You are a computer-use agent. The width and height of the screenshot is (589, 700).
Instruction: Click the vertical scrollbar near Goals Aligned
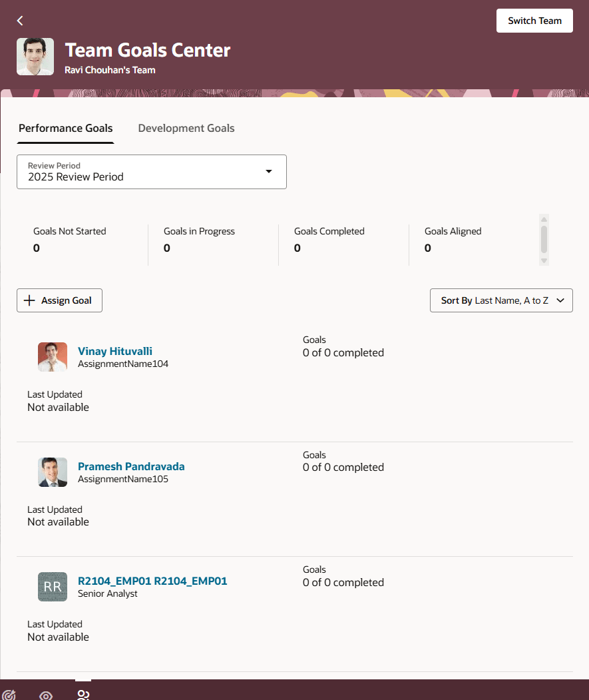point(544,240)
